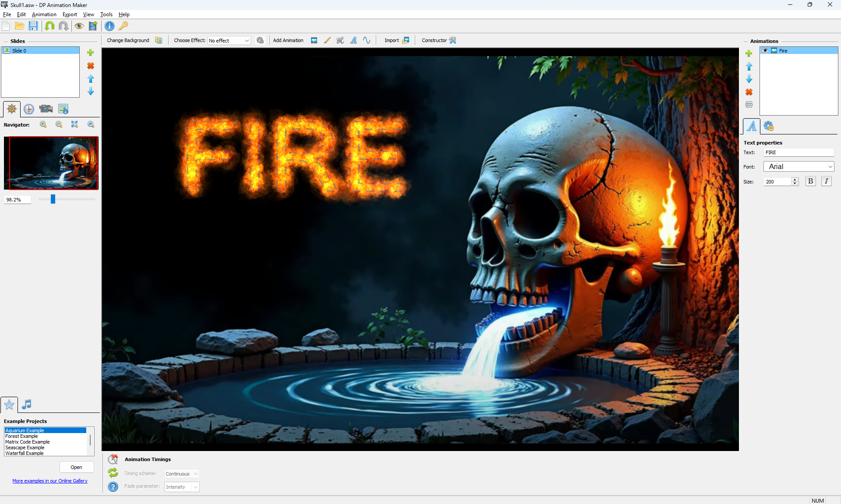Open the music note tab
Image resolution: width=841 pixels, height=504 pixels.
(27, 404)
